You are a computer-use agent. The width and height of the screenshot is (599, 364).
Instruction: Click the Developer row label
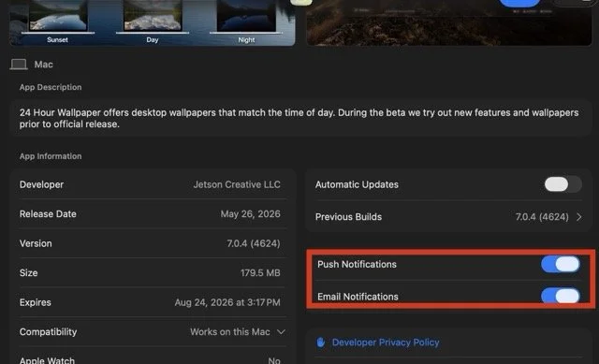pyautogui.click(x=41, y=184)
